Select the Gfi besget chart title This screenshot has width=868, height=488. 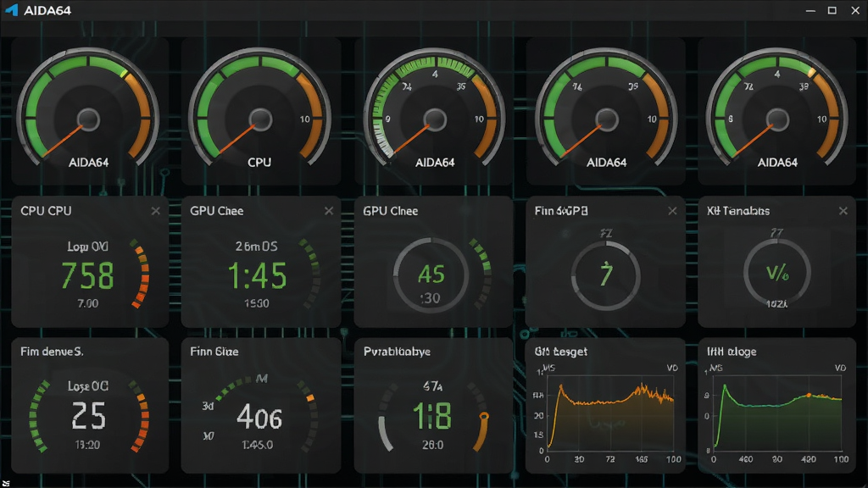(561, 352)
